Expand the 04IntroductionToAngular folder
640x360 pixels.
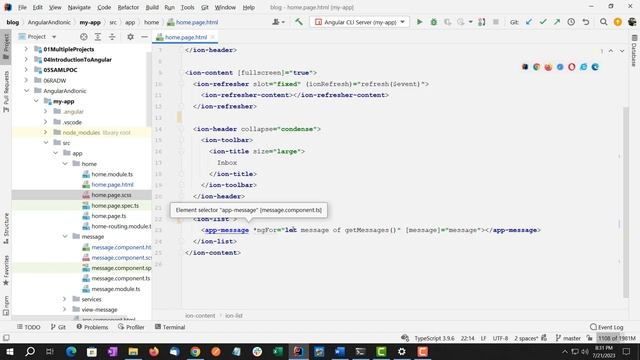click(26, 60)
